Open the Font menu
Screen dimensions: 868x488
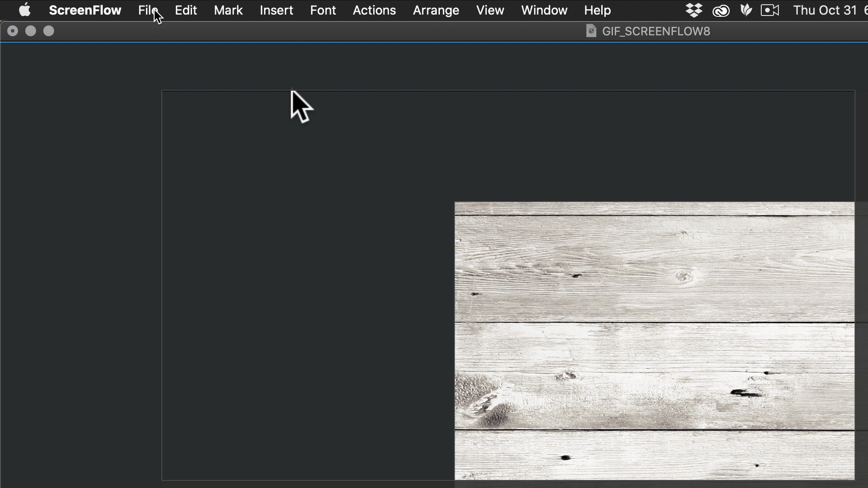(323, 10)
